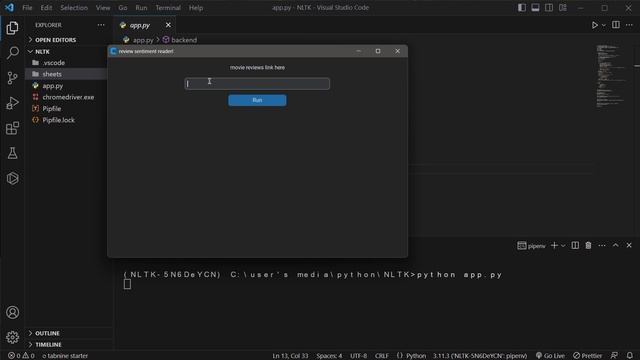The width and height of the screenshot is (640, 360).
Task: Click the Explorer more actions ellipsis
Action: tap(101, 25)
